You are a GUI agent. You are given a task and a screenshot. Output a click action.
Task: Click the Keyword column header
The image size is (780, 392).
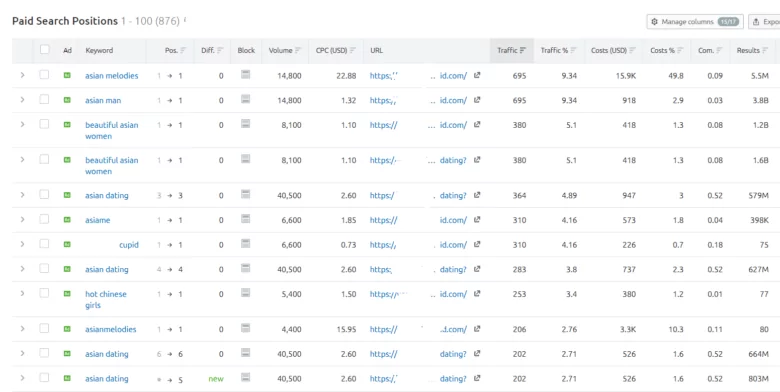[99, 50]
